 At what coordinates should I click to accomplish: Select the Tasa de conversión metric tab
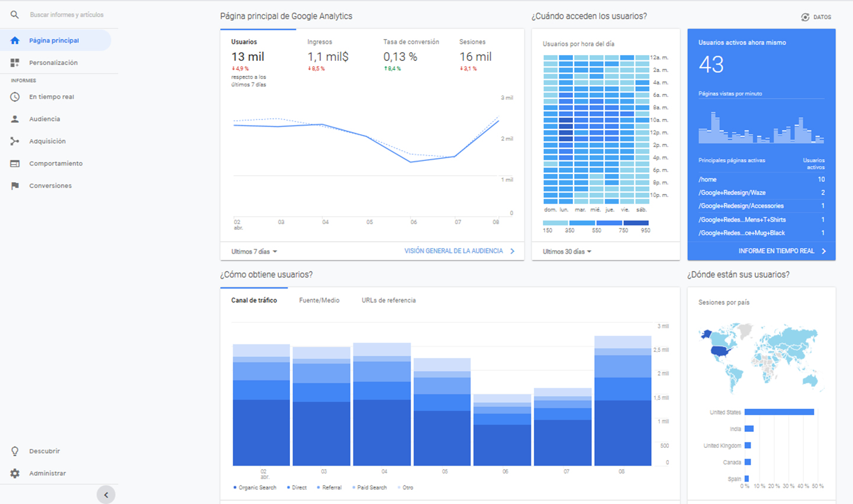coord(410,56)
